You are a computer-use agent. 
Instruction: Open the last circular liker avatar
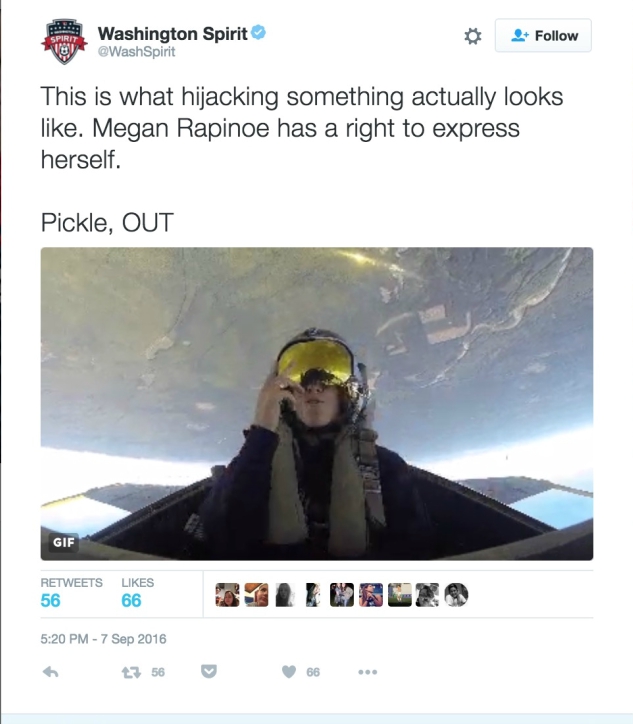click(x=456, y=595)
